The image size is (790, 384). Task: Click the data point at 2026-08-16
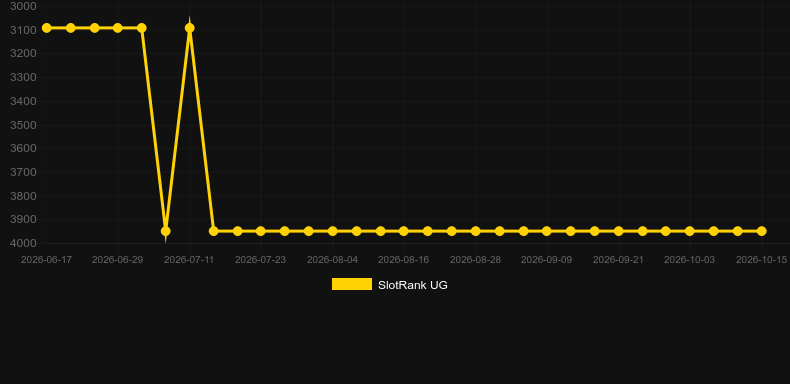point(404,231)
